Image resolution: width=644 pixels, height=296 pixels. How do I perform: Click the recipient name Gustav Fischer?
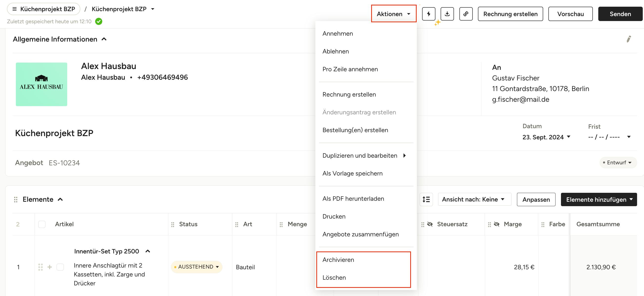[515, 78]
